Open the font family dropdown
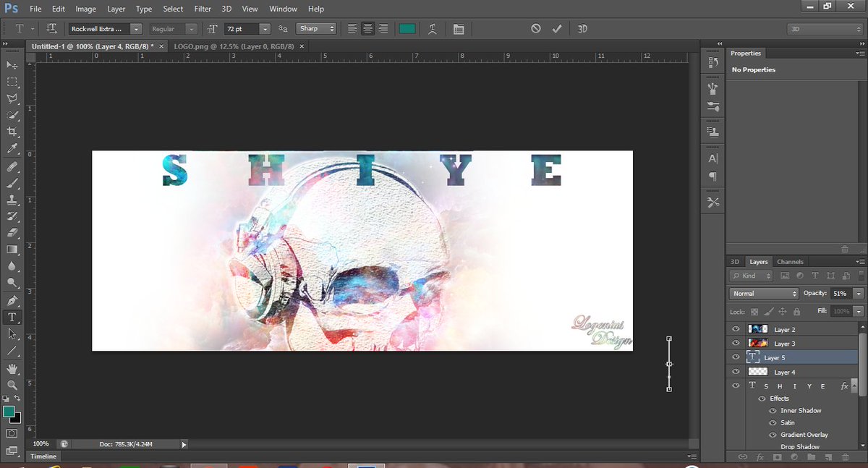Image resolution: width=868 pixels, height=468 pixels. coord(136,29)
